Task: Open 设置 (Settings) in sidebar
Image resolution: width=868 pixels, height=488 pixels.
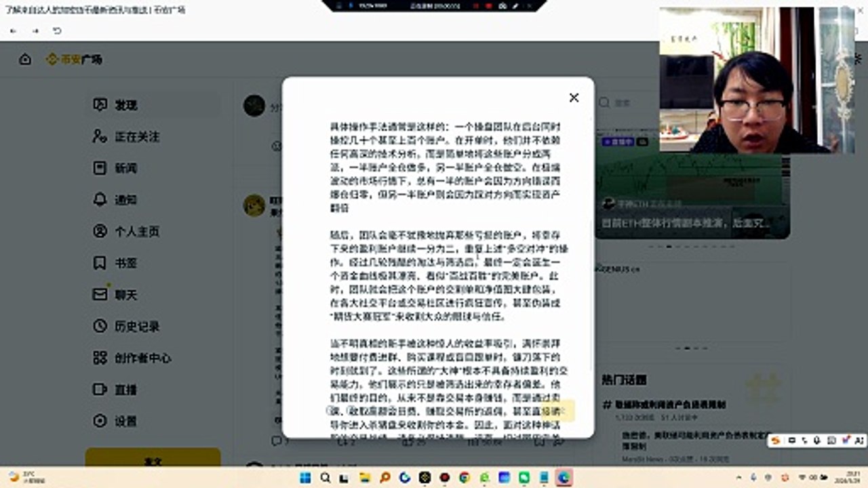Action: coord(154,421)
